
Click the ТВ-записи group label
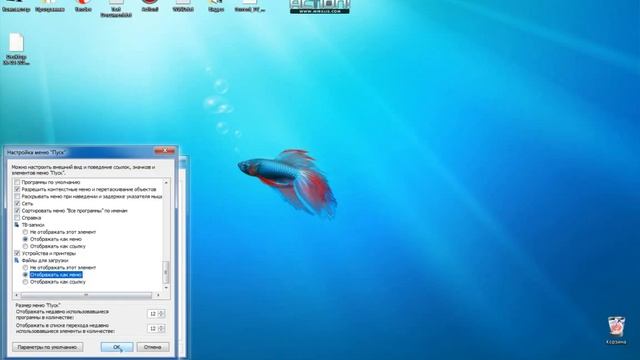click(x=33, y=225)
